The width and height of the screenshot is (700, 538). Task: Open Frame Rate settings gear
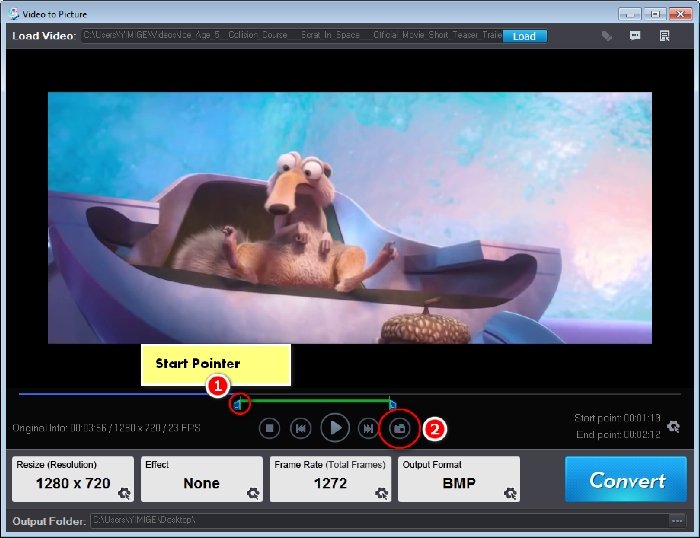(x=381, y=493)
